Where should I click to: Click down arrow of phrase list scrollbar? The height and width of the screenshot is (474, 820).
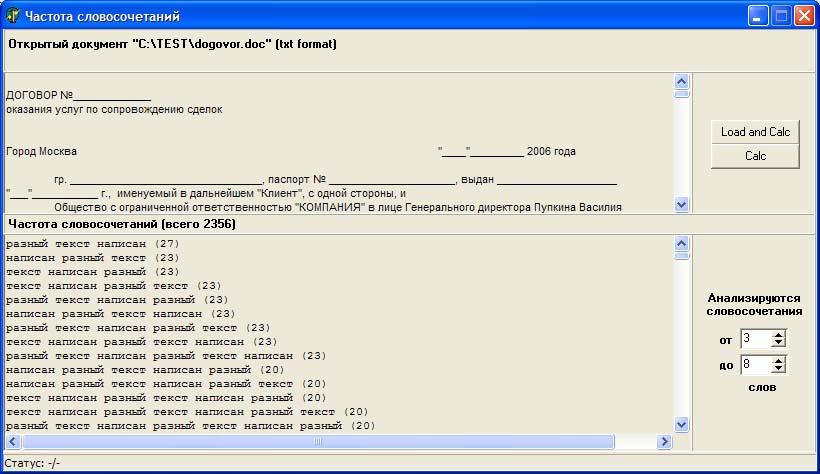[682, 425]
